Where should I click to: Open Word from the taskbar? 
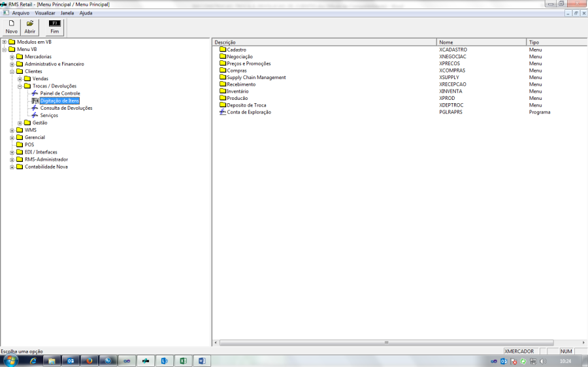coord(202,361)
